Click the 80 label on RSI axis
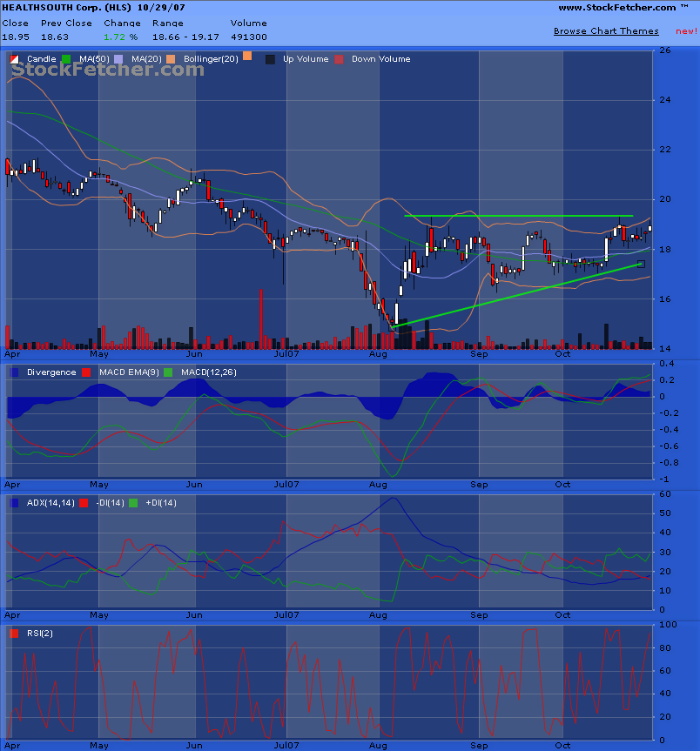The width and height of the screenshot is (700, 751). click(664, 648)
